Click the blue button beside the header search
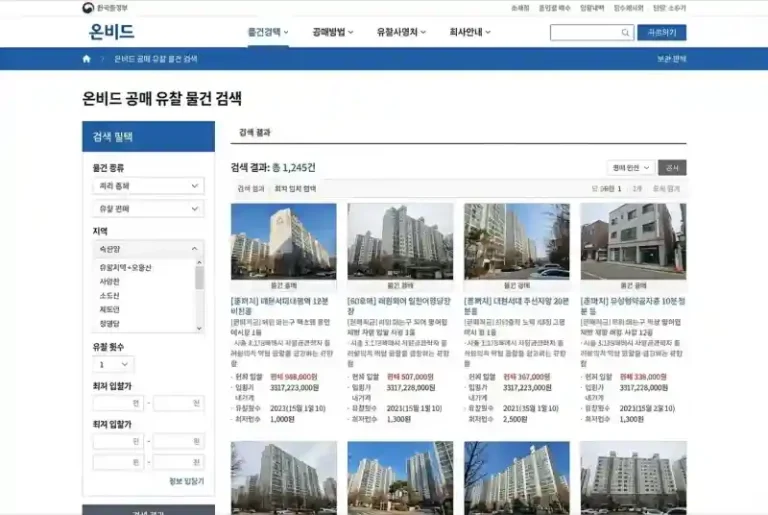Screen dimensions: 768x515 [661, 32]
